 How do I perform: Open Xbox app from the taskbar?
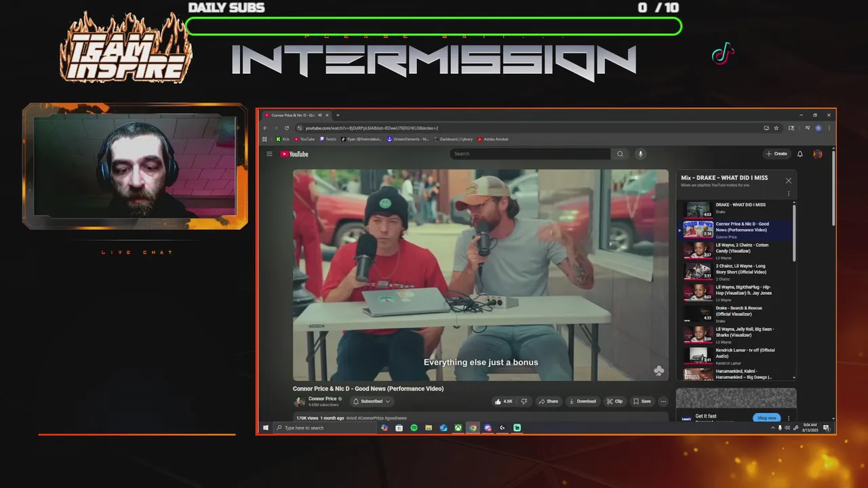(x=458, y=428)
